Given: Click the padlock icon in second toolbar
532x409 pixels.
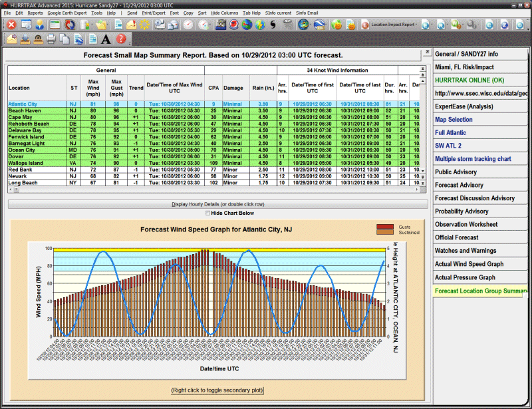Looking at the screenshot, I should coord(39,39).
